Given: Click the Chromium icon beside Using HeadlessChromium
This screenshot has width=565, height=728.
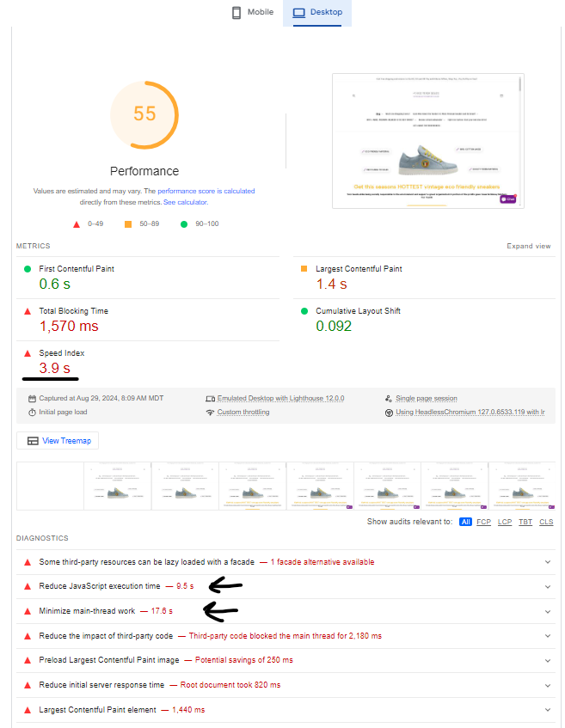Looking at the screenshot, I should coord(389,413).
